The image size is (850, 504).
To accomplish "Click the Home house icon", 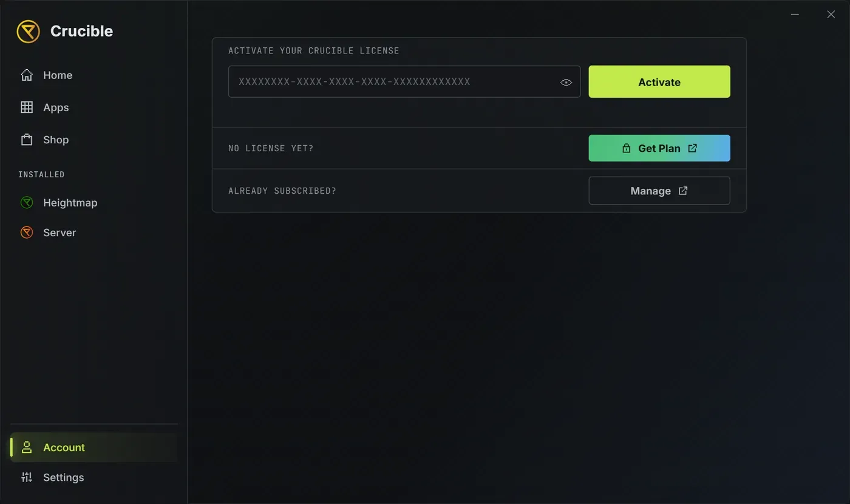I will (27, 75).
